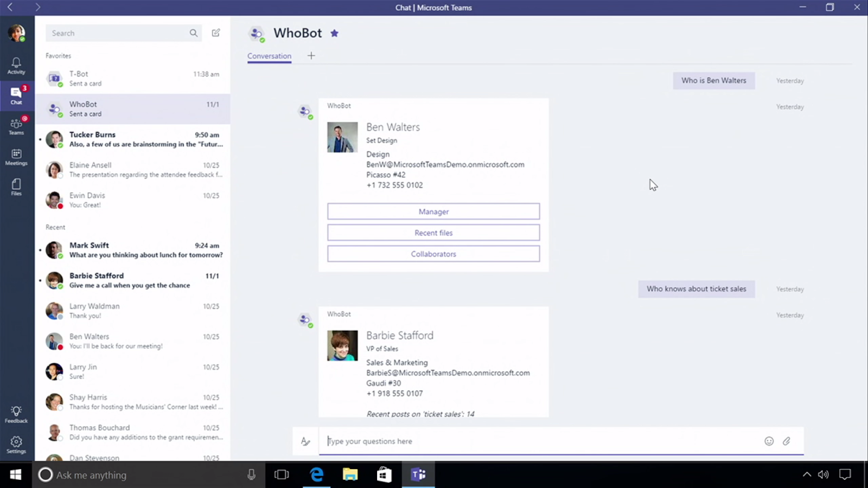Click the Windows Start button
The height and width of the screenshot is (488, 868).
(x=16, y=475)
